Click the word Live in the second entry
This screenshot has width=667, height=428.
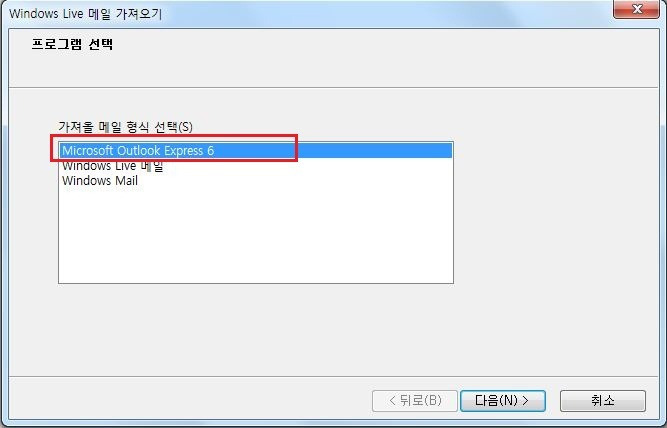click(125, 165)
